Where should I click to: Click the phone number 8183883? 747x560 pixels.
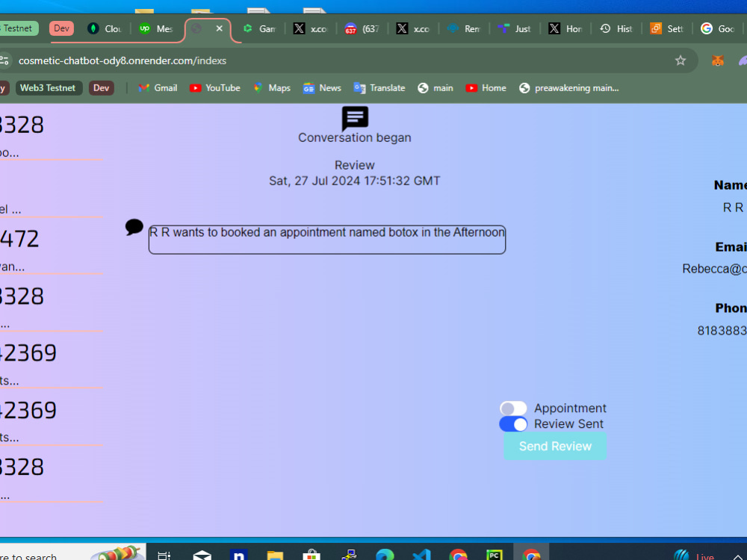point(722,331)
